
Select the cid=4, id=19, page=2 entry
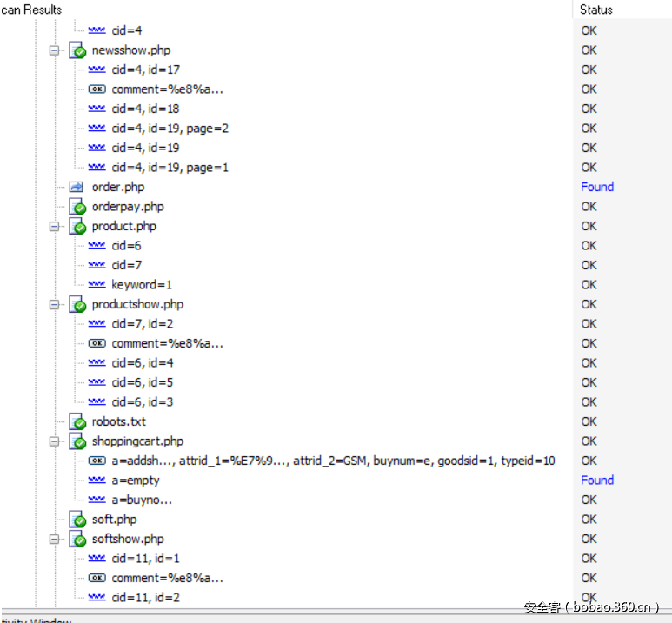point(170,129)
